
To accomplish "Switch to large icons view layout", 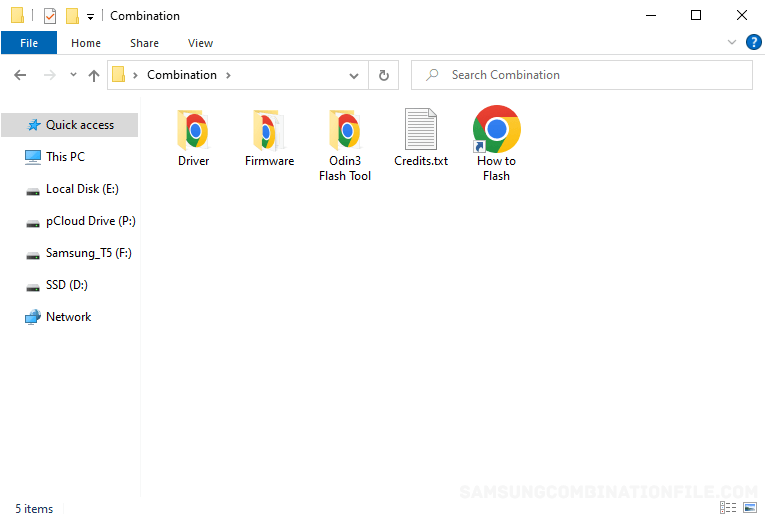I will click(x=750, y=508).
